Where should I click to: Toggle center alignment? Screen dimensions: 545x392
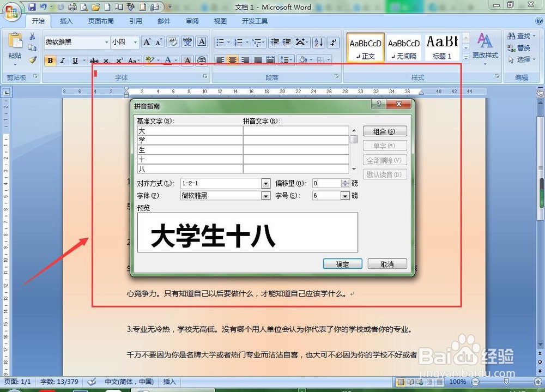(233, 60)
